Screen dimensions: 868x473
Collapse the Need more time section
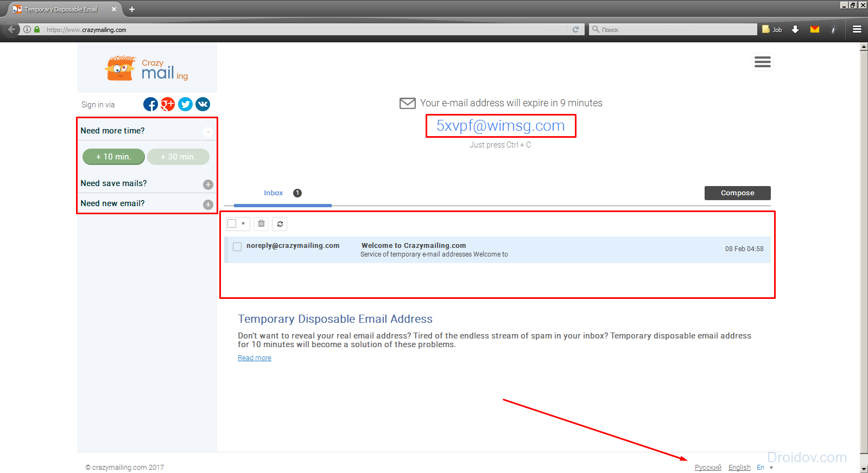[x=208, y=131]
